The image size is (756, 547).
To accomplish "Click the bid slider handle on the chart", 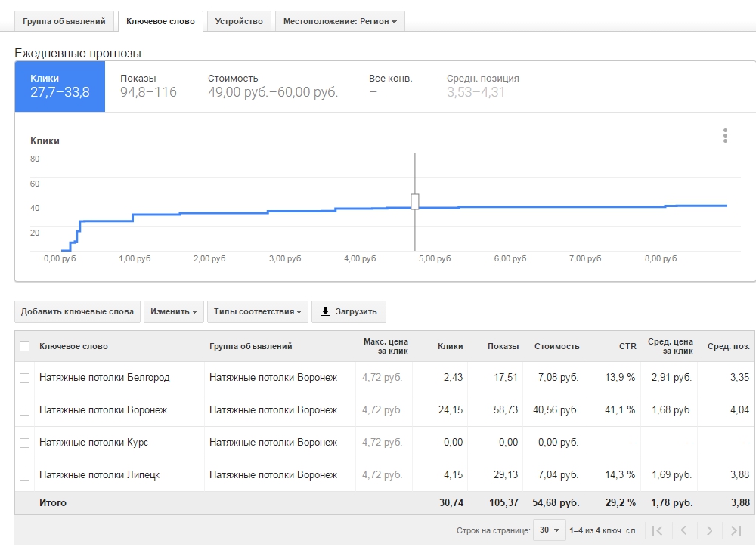I will (x=415, y=201).
